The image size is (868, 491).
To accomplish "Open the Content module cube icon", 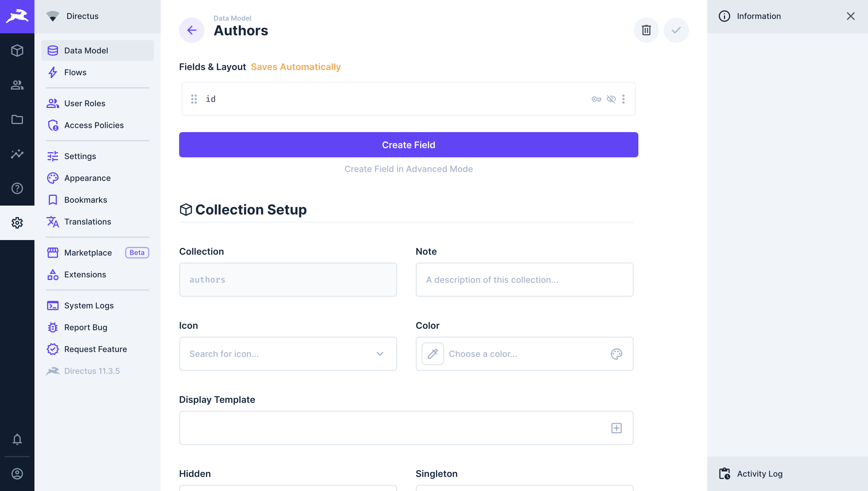I will coord(17,51).
